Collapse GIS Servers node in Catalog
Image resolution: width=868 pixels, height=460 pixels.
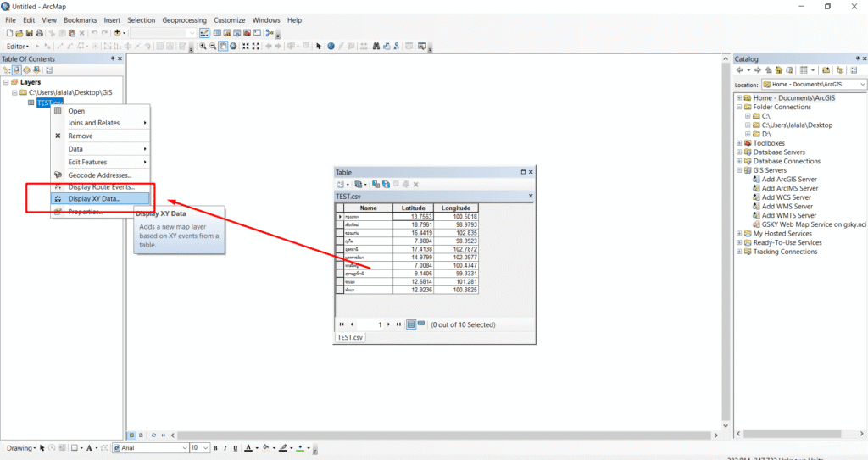(739, 170)
